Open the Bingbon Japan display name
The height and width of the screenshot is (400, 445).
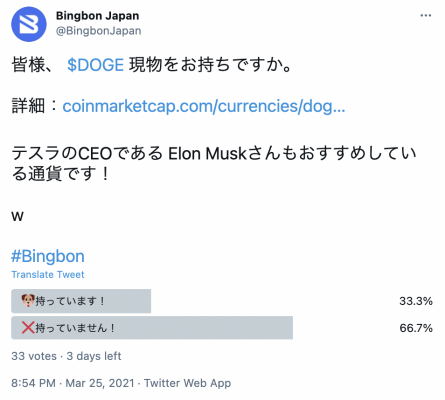(x=97, y=16)
